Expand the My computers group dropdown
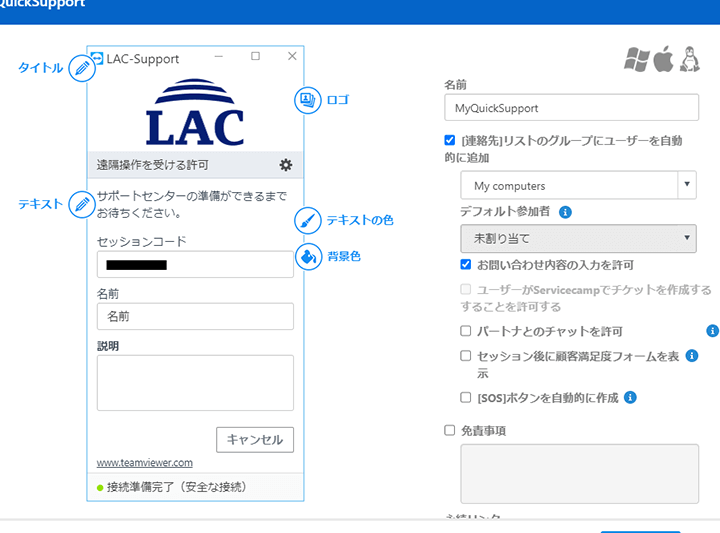720x533 pixels. tap(578, 186)
